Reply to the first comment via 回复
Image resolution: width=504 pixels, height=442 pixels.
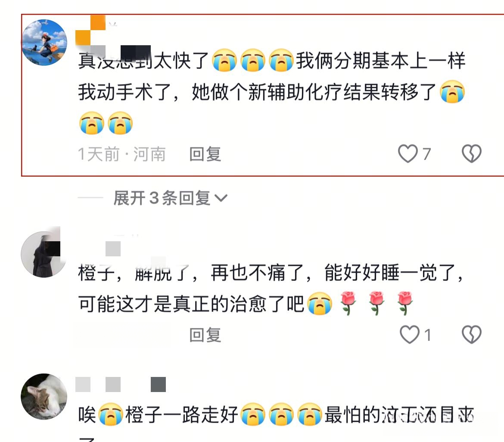(205, 154)
